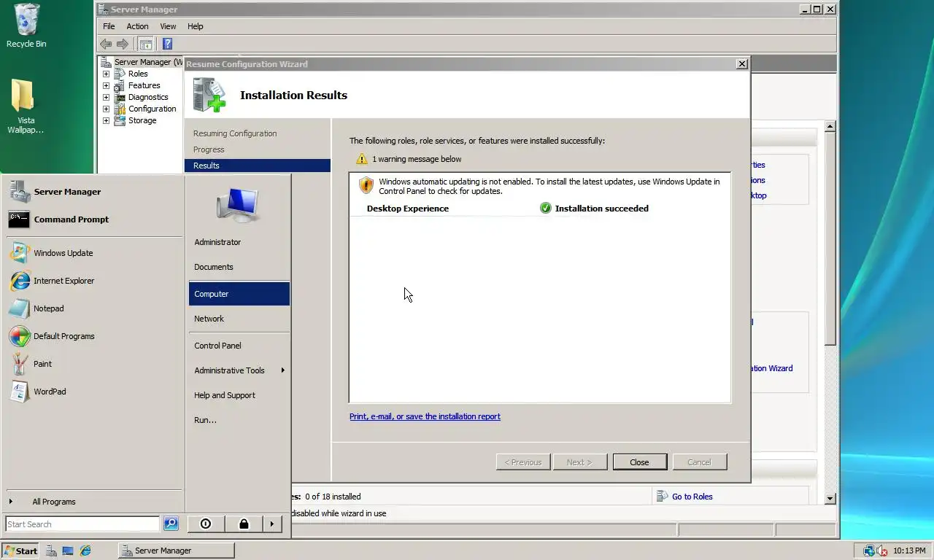Expand the Administrative Tools submenu

[239, 370]
